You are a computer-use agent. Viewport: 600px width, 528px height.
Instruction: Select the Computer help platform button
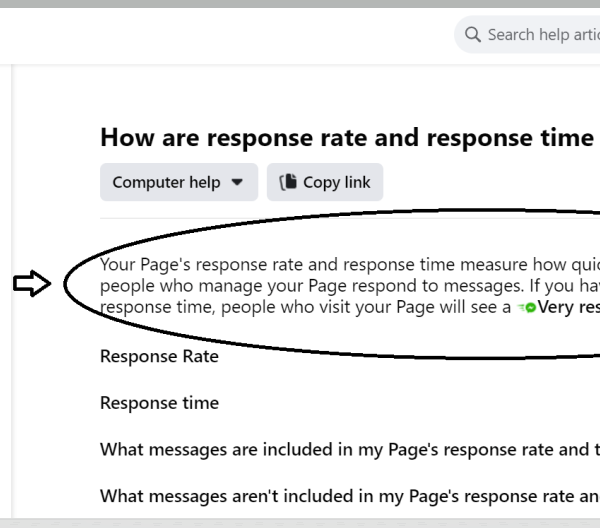pyautogui.click(x=179, y=182)
